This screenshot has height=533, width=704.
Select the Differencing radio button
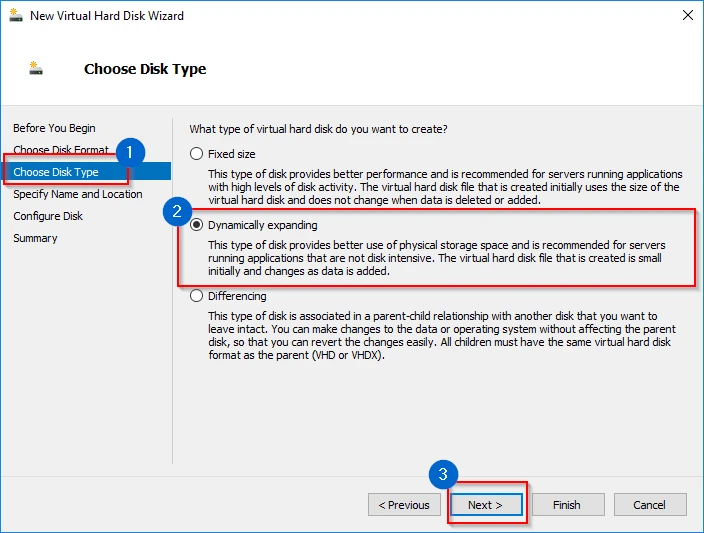[196, 296]
